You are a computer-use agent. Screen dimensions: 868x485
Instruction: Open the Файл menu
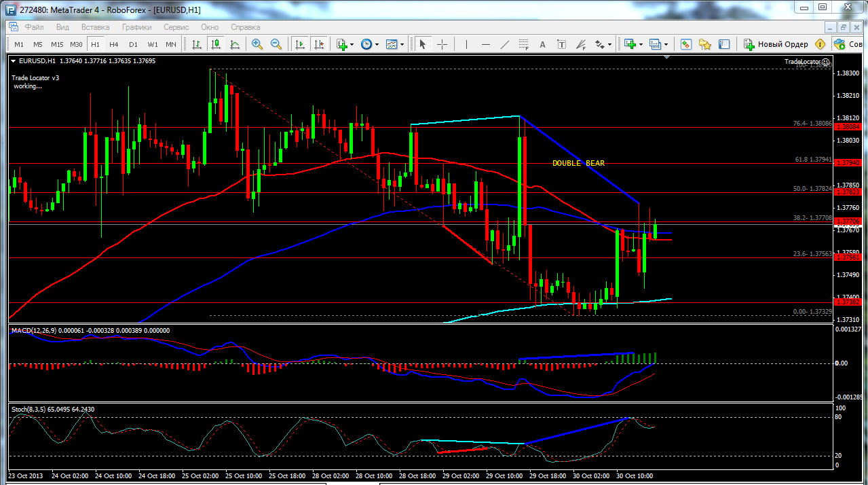tap(35, 27)
